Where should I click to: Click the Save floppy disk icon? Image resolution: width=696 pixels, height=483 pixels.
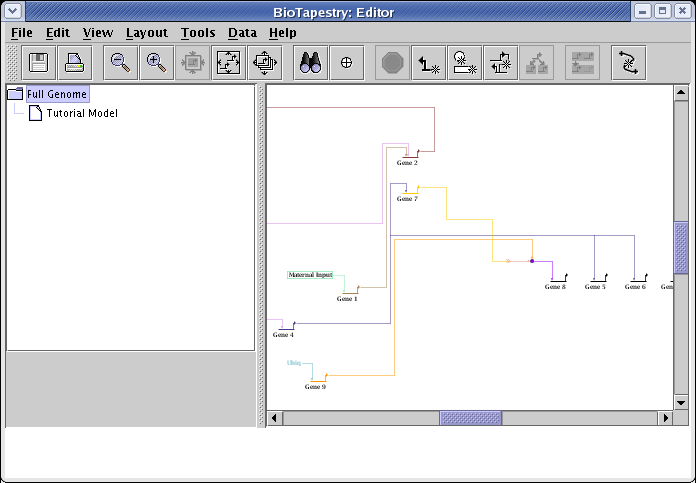[x=40, y=63]
